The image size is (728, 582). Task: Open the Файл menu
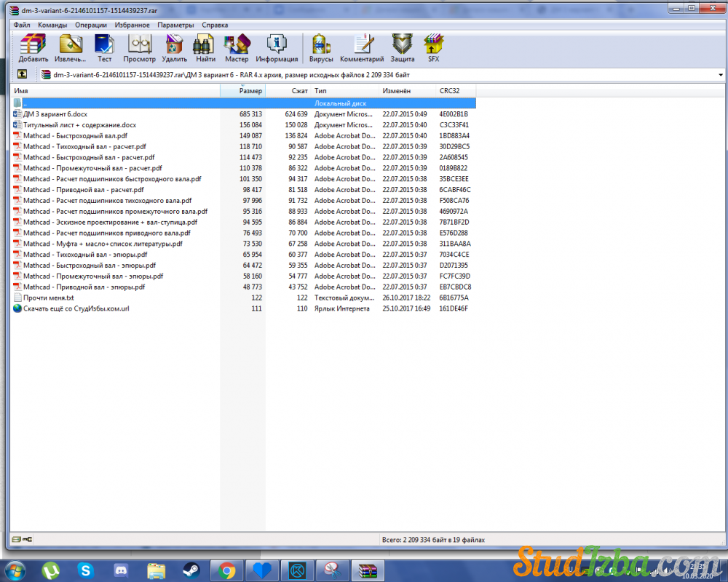22,25
